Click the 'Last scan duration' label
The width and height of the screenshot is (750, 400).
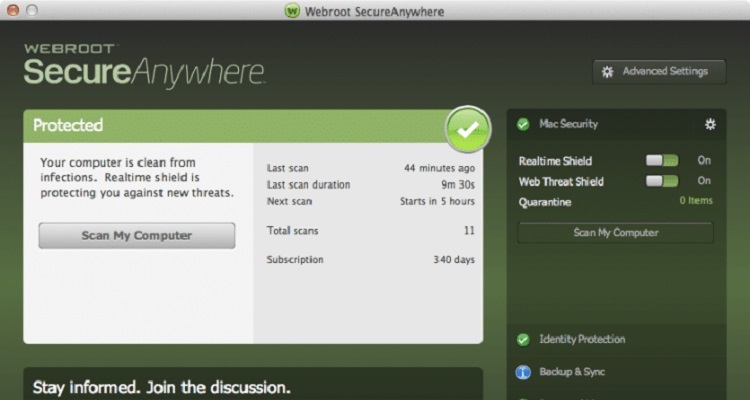pyautogui.click(x=308, y=185)
